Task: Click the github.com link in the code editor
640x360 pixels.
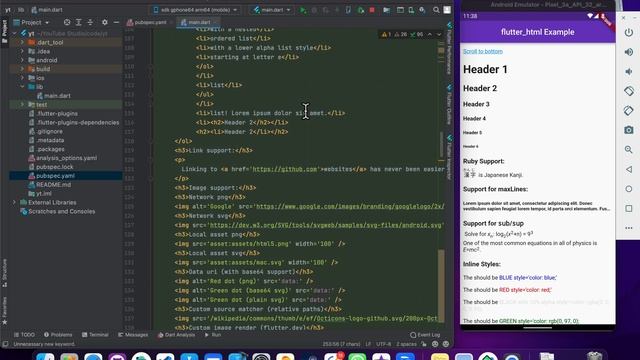Action: coord(285,169)
